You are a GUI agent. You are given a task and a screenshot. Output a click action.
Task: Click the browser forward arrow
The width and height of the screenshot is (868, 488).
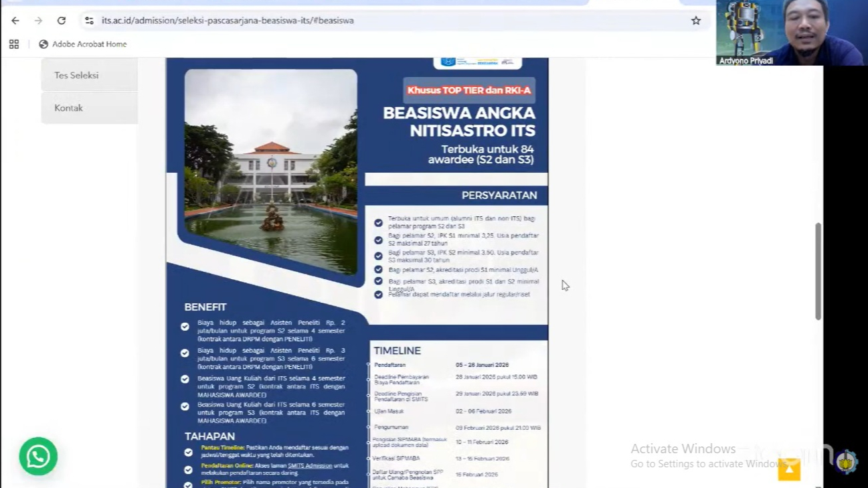[38, 21]
